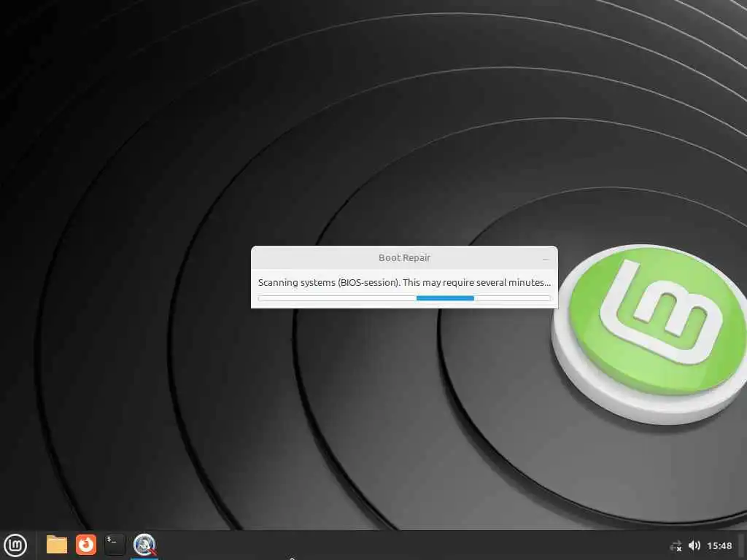Open the clock showing 15:48
The height and width of the screenshot is (560, 747).
[719, 545]
